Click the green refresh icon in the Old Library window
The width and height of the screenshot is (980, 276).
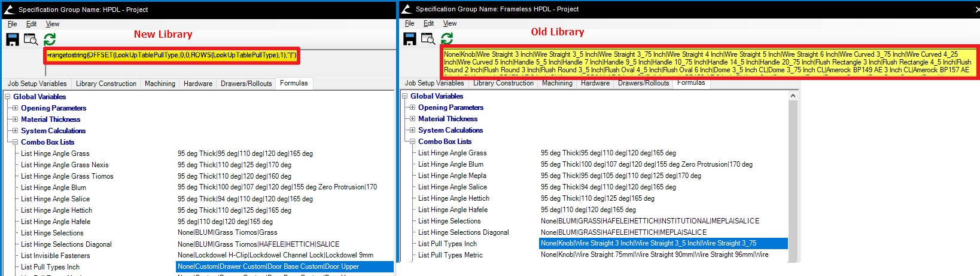pyautogui.click(x=447, y=39)
